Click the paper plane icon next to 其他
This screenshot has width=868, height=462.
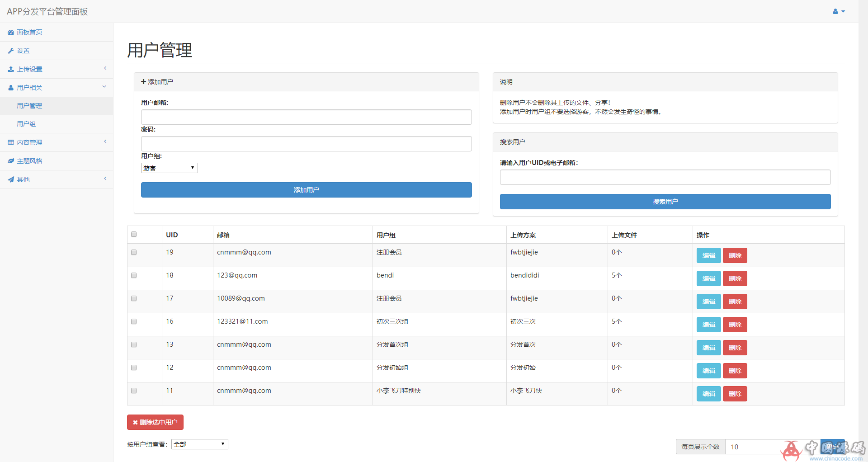pos(11,179)
